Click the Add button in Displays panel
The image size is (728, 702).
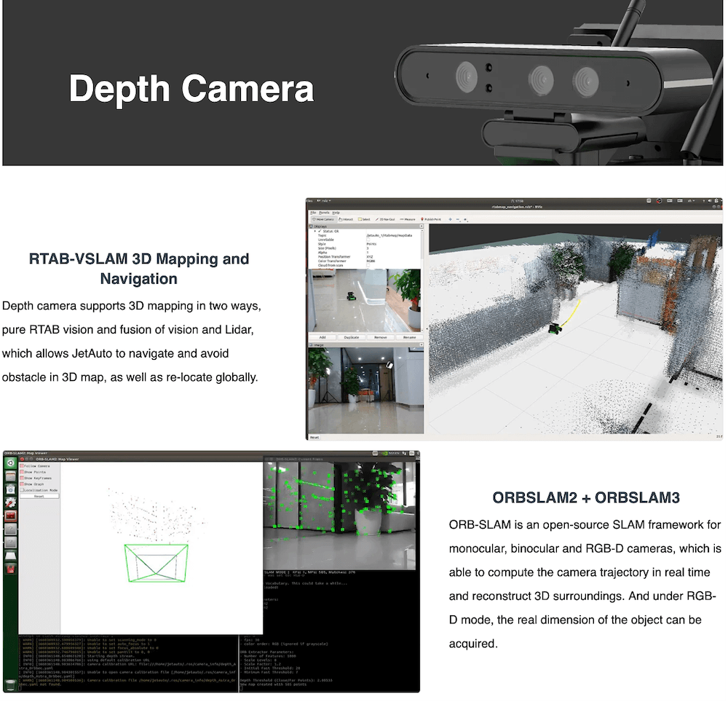[x=323, y=338]
